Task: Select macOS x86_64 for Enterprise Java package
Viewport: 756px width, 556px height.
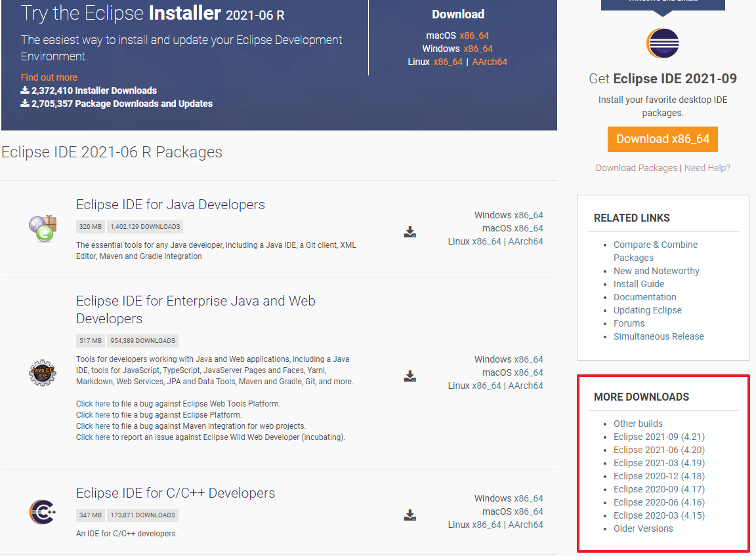Action: click(x=528, y=372)
